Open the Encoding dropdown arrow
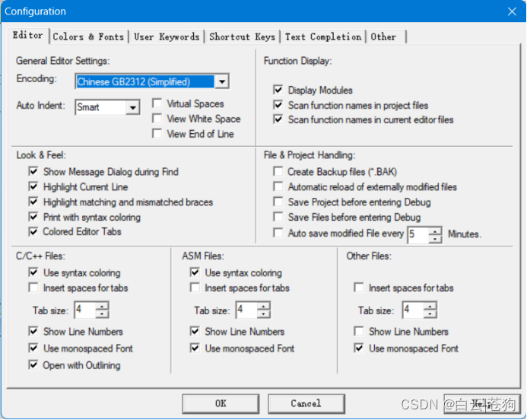The image size is (527, 420). tap(222, 81)
